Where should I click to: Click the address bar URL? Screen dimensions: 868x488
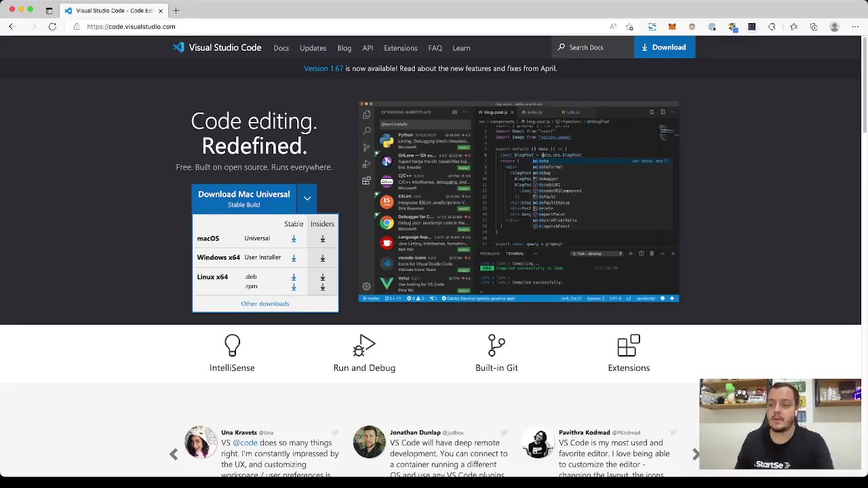pos(131,26)
